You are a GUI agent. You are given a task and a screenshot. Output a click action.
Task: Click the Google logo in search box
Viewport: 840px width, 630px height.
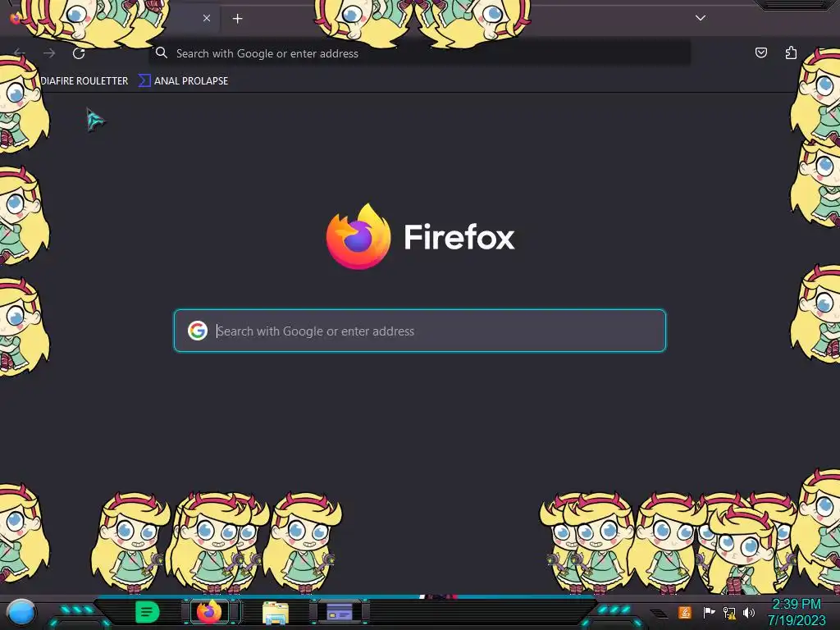click(x=198, y=331)
